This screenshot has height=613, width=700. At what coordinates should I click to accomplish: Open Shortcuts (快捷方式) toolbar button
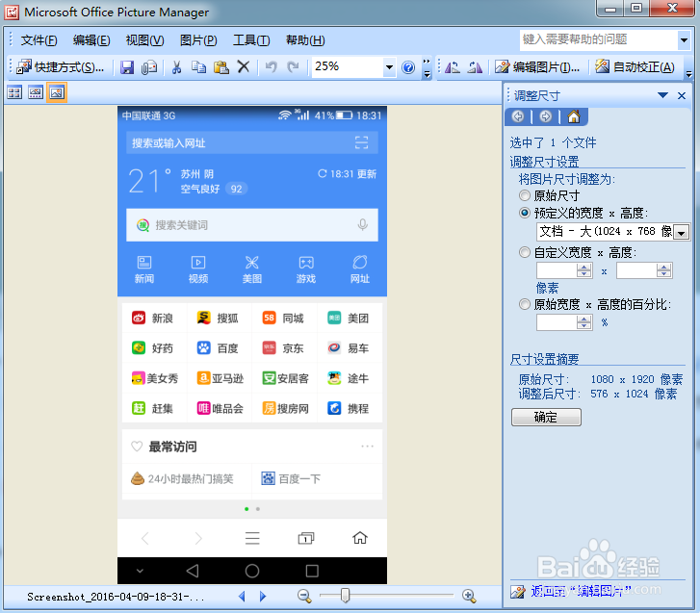(x=61, y=67)
